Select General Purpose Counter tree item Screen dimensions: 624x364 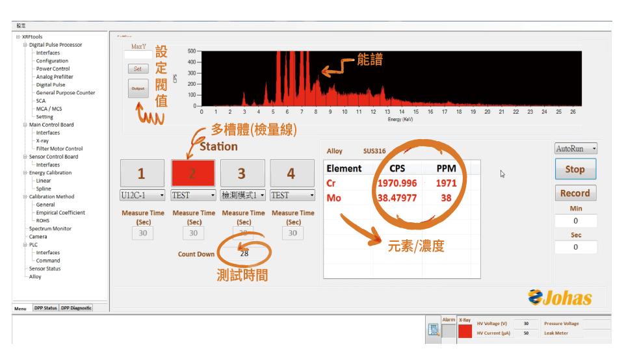click(x=66, y=93)
